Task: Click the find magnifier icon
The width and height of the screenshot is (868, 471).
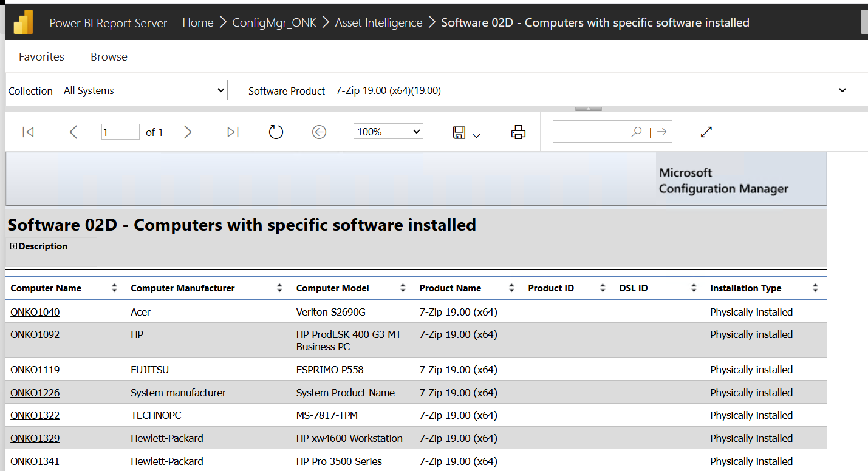Action: (636, 132)
